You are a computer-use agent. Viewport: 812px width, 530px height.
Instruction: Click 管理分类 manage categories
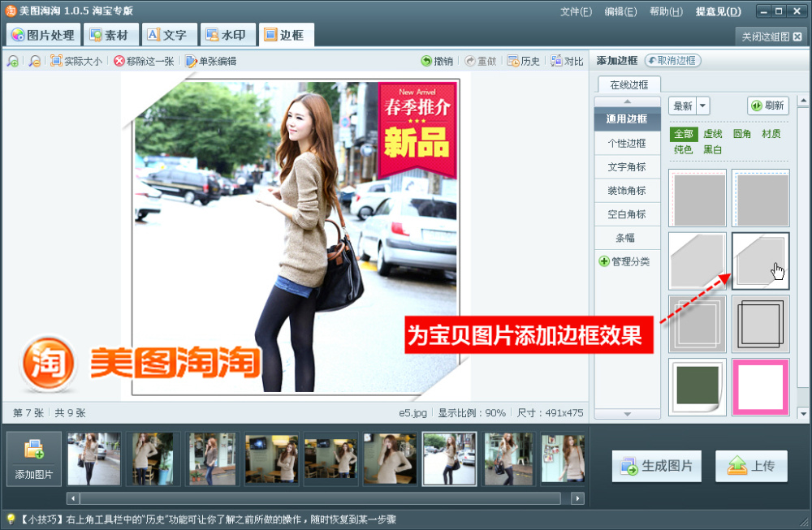(624, 261)
